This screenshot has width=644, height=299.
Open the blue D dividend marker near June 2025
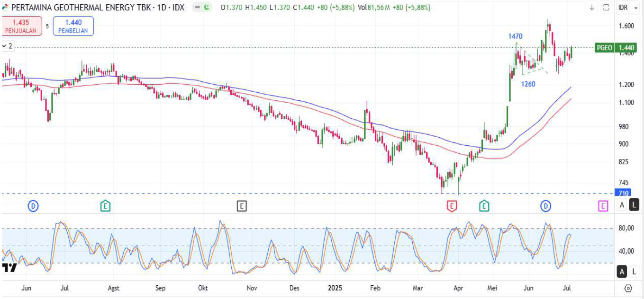546,206
